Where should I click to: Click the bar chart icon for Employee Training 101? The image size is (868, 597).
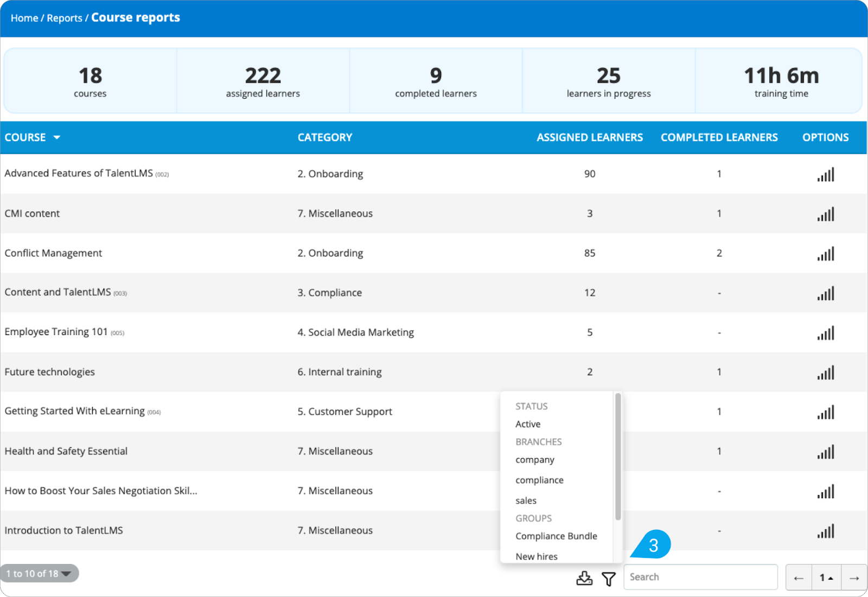point(825,333)
